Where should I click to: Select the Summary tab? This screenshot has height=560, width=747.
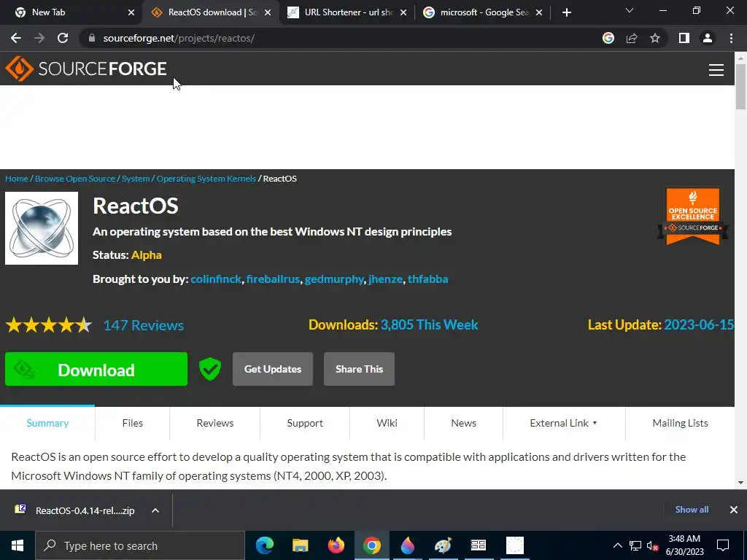pyautogui.click(x=47, y=423)
